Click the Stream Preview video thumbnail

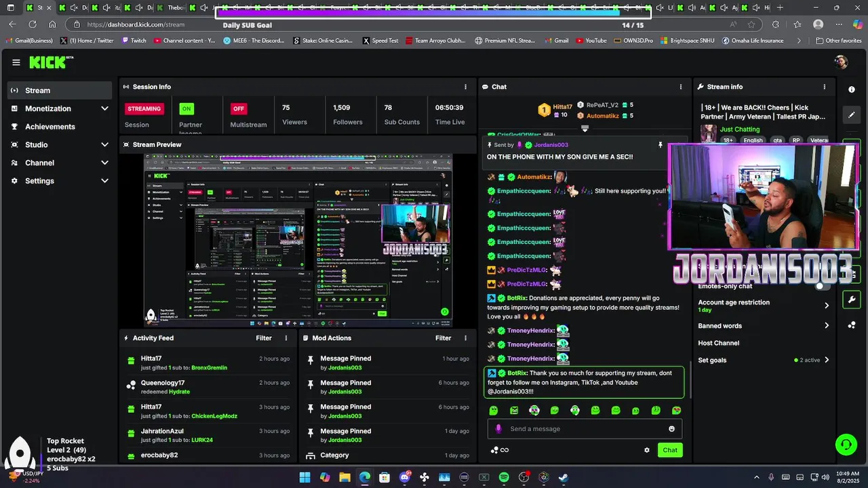coord(296,240)
